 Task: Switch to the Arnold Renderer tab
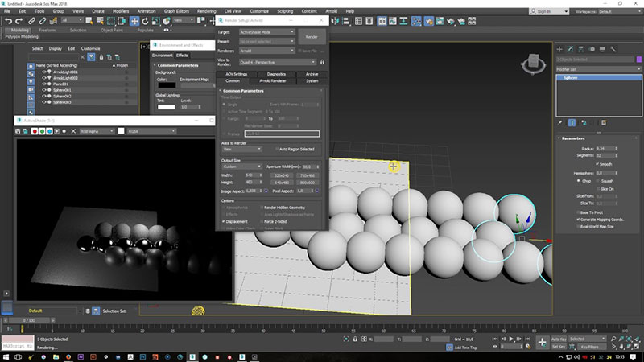(273, 81)
